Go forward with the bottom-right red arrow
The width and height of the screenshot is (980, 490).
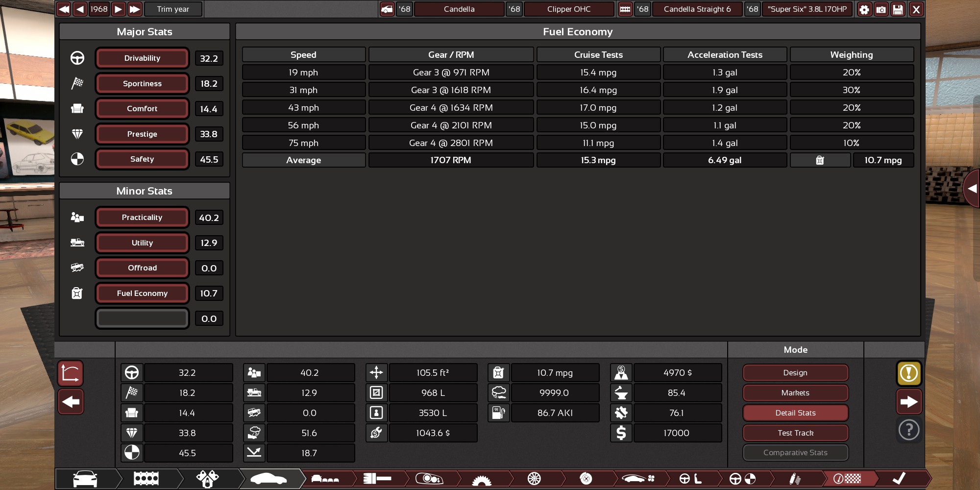pos(909,402)
